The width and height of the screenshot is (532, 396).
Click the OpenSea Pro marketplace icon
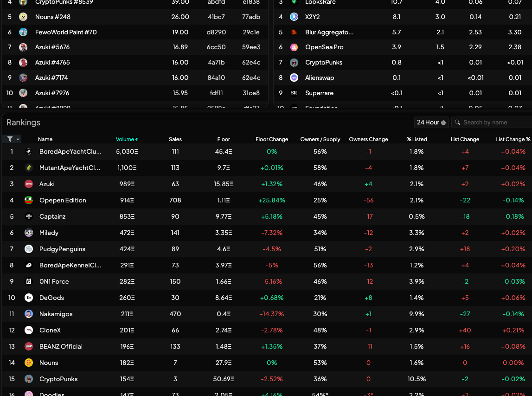(x=294, y=47)
